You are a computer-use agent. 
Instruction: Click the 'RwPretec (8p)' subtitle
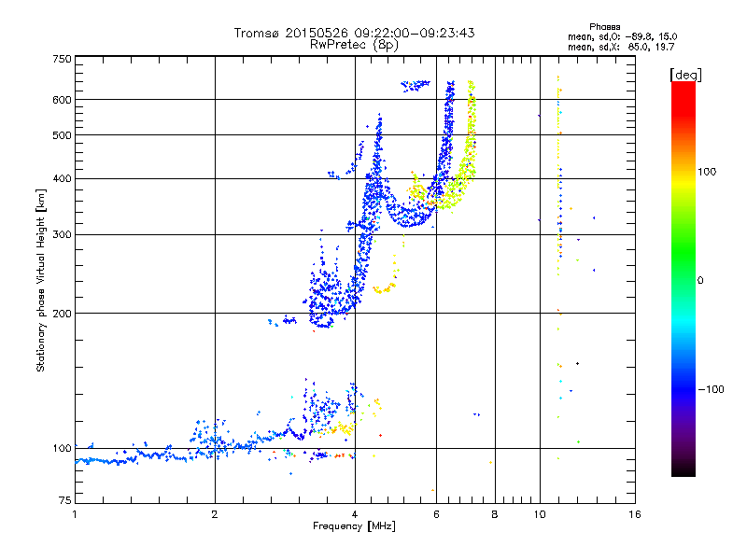354,45
